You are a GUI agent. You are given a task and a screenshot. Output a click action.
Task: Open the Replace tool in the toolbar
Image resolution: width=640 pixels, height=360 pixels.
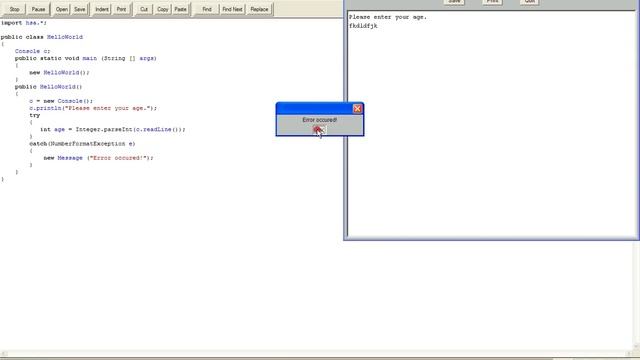pyautogui.click(x=259, y=9)
